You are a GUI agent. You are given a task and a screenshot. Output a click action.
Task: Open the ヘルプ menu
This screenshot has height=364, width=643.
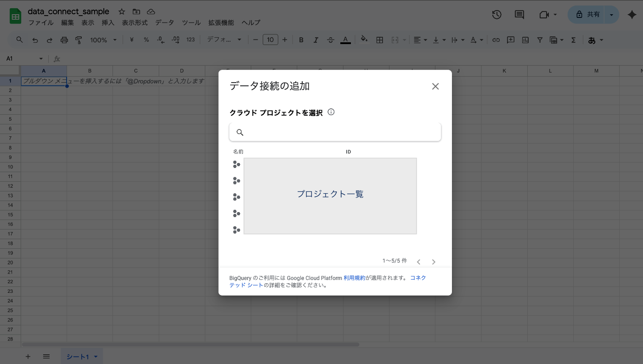point(251,22)
